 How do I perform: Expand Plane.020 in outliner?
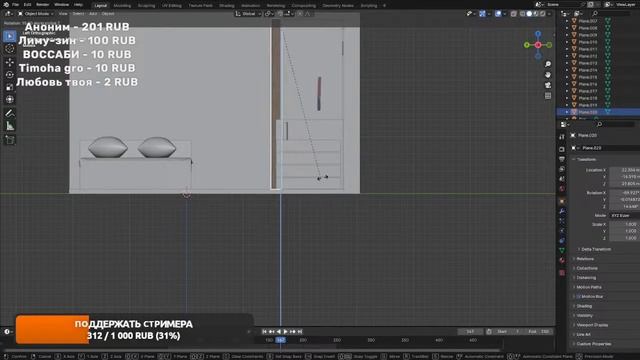tap(567, 112)
